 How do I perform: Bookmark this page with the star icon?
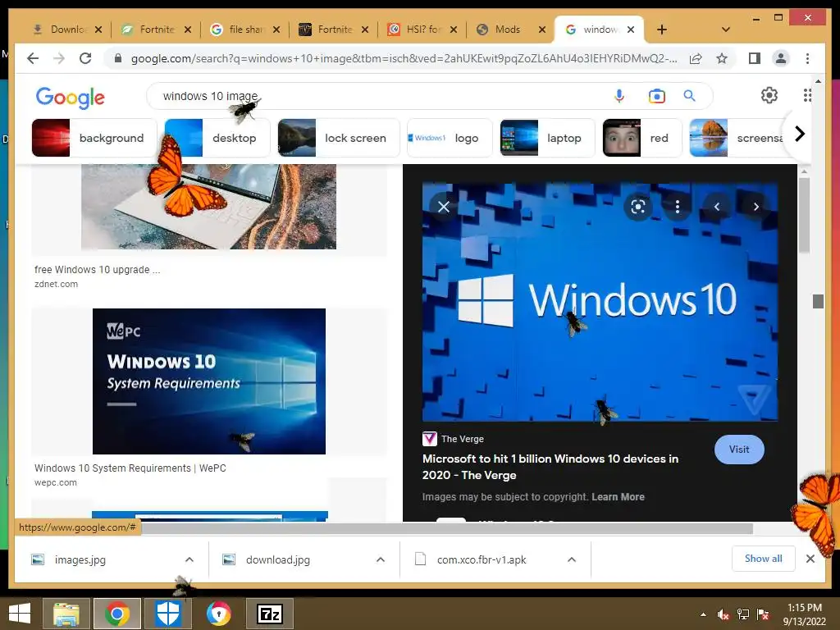click(722, 58)
